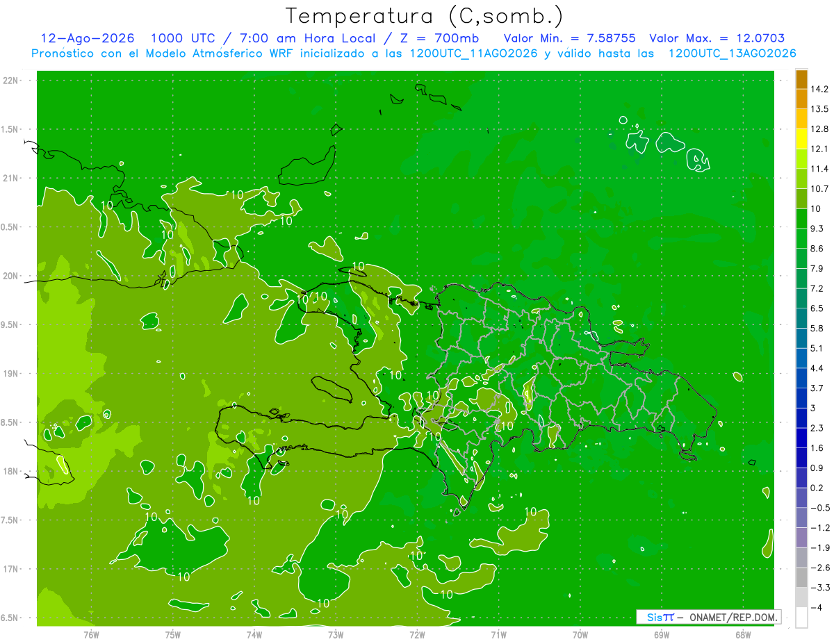Click the "71W" longitude label

(x=498, y=634)
